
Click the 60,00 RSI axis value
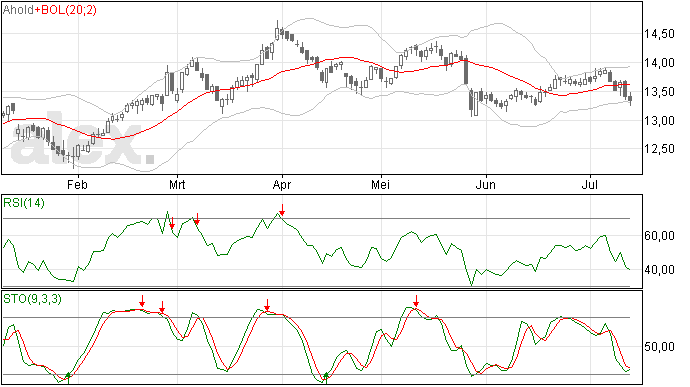click(659, 236)
